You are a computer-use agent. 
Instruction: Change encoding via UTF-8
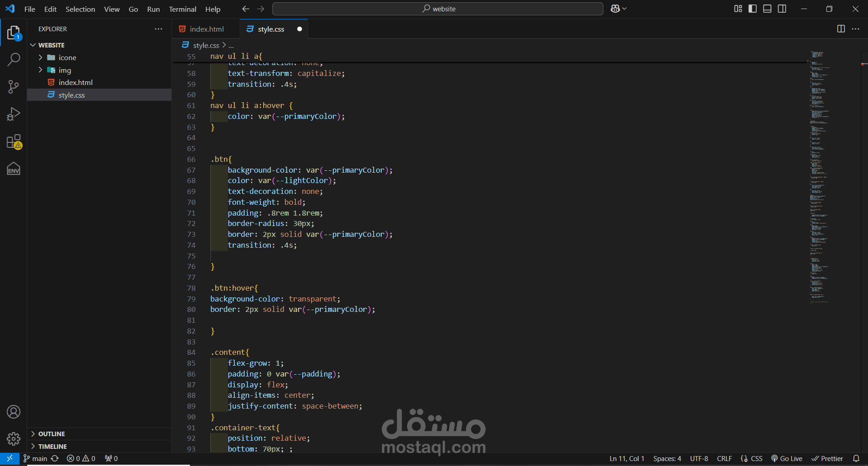pyautogui.click(x=699, y=458)
